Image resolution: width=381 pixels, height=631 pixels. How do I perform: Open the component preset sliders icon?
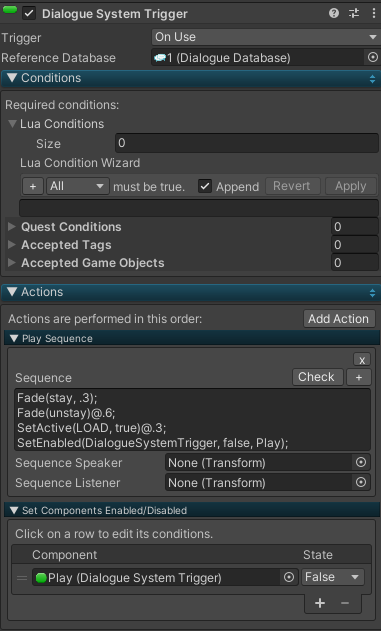[x=354, y=13]
